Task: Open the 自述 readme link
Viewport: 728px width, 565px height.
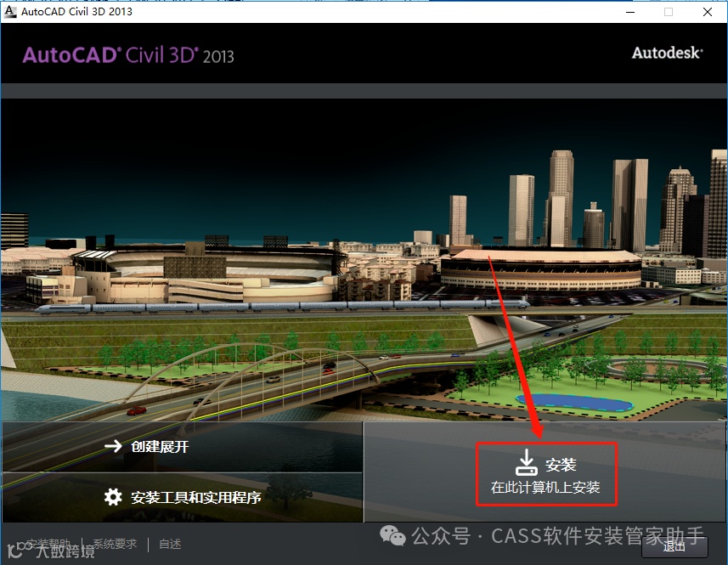Action: click(x=170, y=544)
